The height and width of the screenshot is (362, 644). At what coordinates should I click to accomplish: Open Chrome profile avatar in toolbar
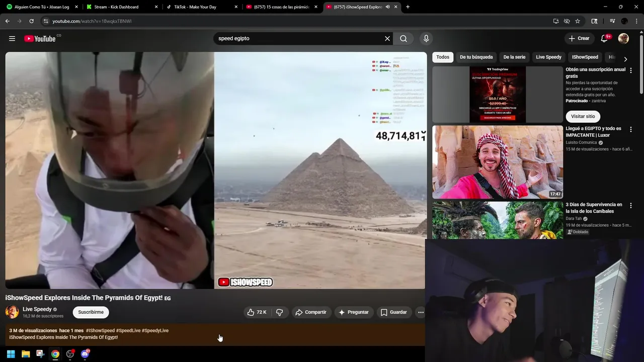624,21
